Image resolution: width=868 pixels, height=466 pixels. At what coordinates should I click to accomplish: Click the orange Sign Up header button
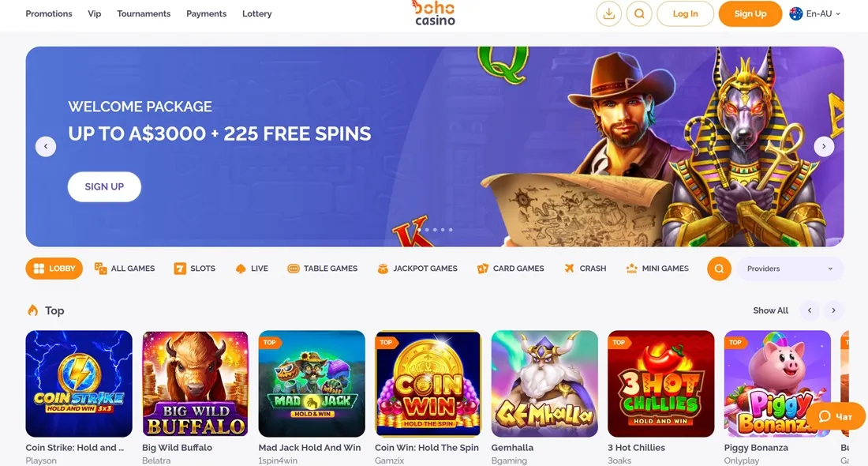[x=750, y=14]
